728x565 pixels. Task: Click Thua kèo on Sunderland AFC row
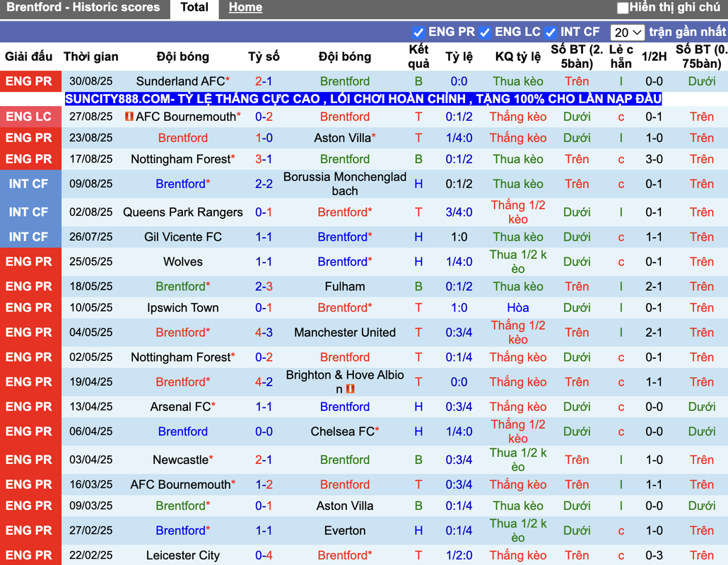pyautogui.click(x=517, y=81)
